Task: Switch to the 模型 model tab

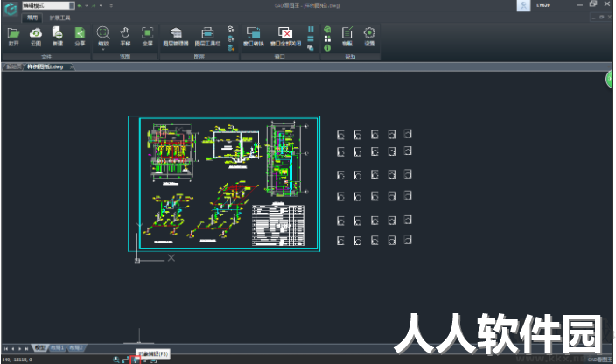Action: [39, 348]
